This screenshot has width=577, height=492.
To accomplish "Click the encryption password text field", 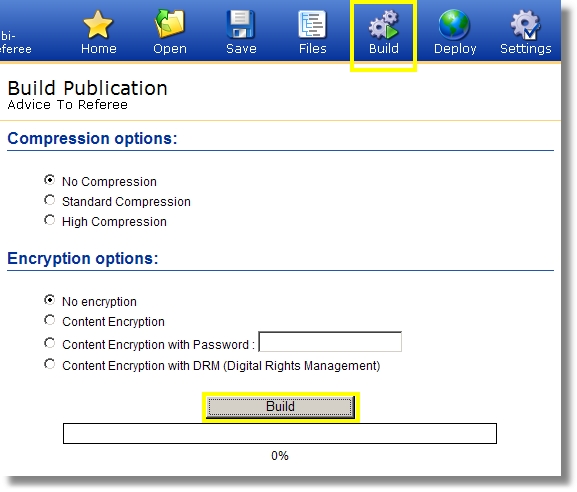I will point(330,342).
